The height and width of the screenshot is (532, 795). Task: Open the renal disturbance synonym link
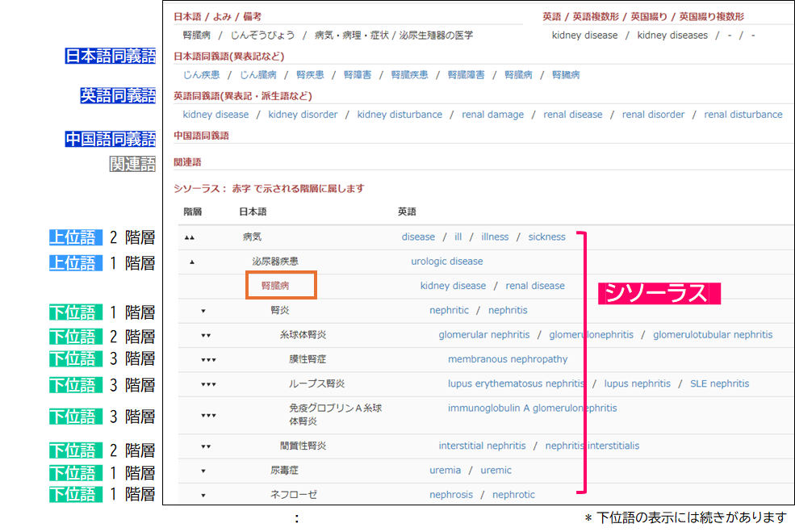tap(743, 115)
